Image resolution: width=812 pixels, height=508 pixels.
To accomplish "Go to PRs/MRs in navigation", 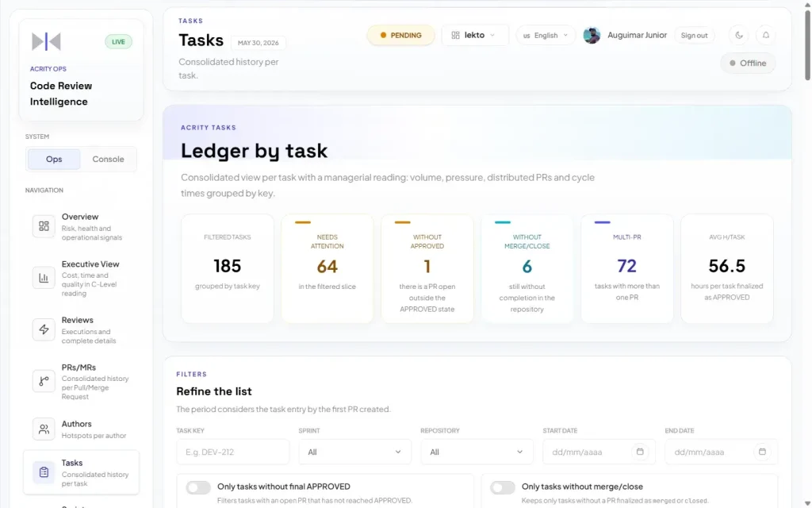I will coord(82,382).
